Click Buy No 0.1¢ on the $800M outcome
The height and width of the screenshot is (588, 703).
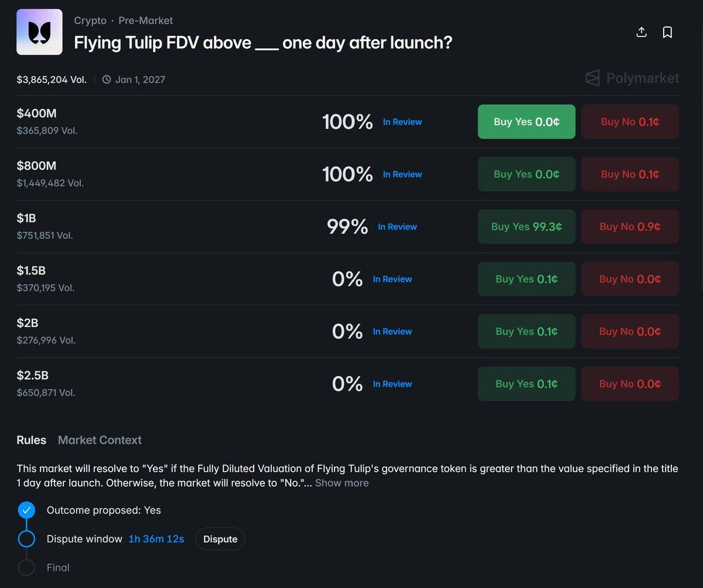click(630, 174)
